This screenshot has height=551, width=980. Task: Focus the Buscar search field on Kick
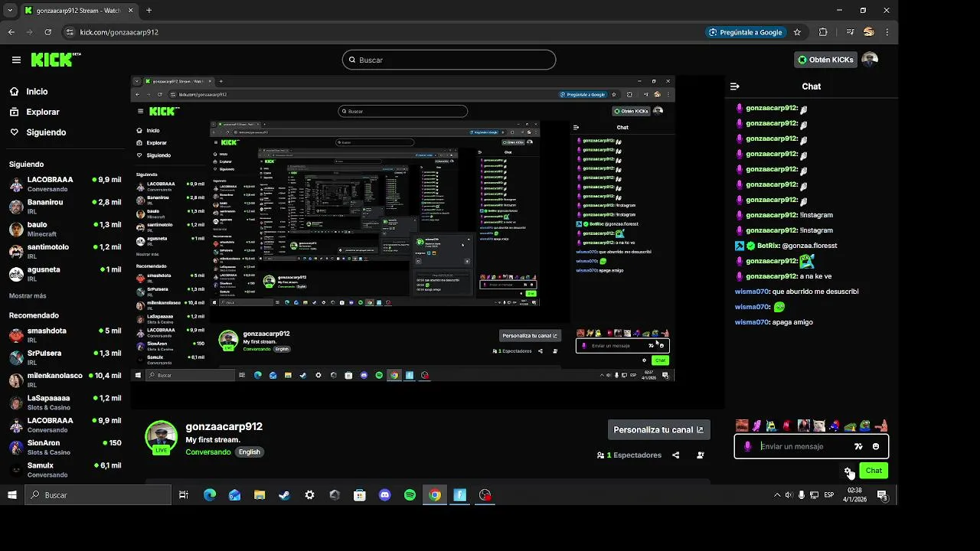pyautogui.click(x=449, y=60)
